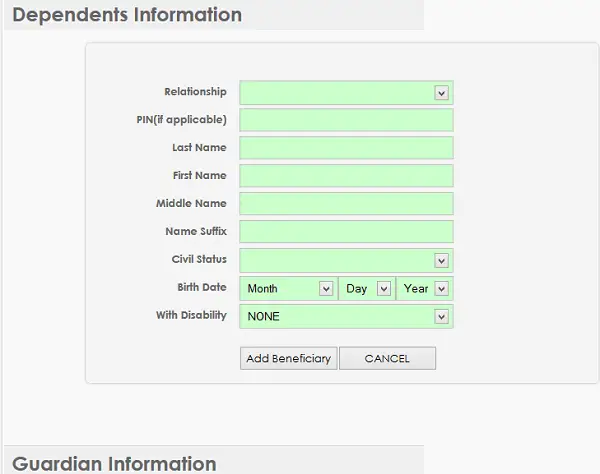
Task: Expand the Civil Status dropdown
Action: pos(346,261)
